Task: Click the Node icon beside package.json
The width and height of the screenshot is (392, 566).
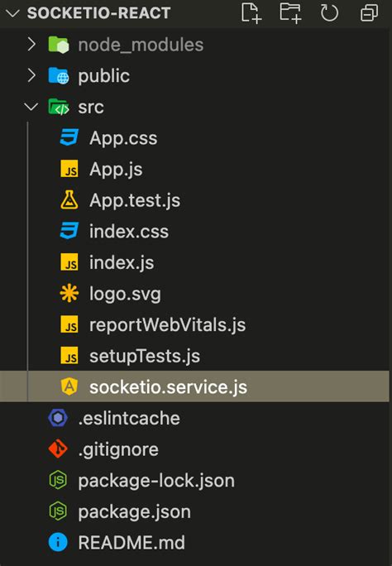Action: (58, 511)
